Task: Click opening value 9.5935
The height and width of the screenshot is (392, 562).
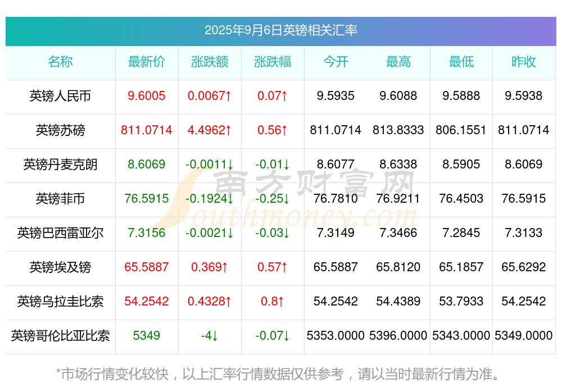Action: click(x=336, y=96)
